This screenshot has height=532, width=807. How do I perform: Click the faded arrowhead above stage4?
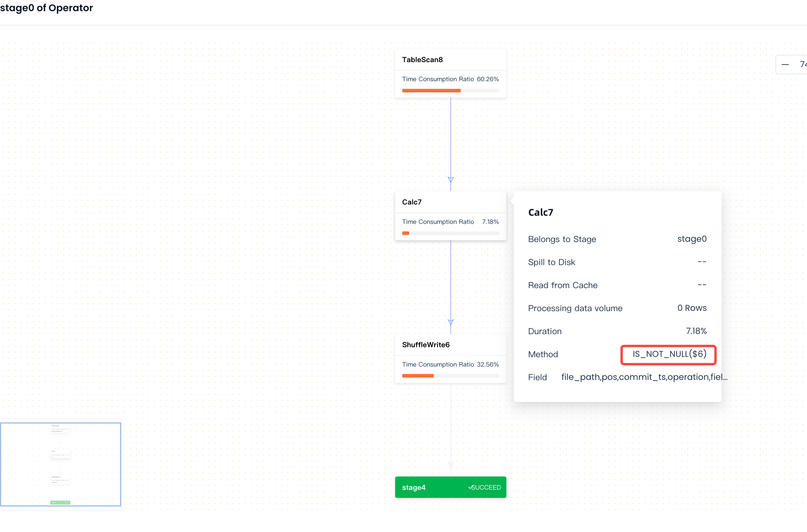point(450,464)
